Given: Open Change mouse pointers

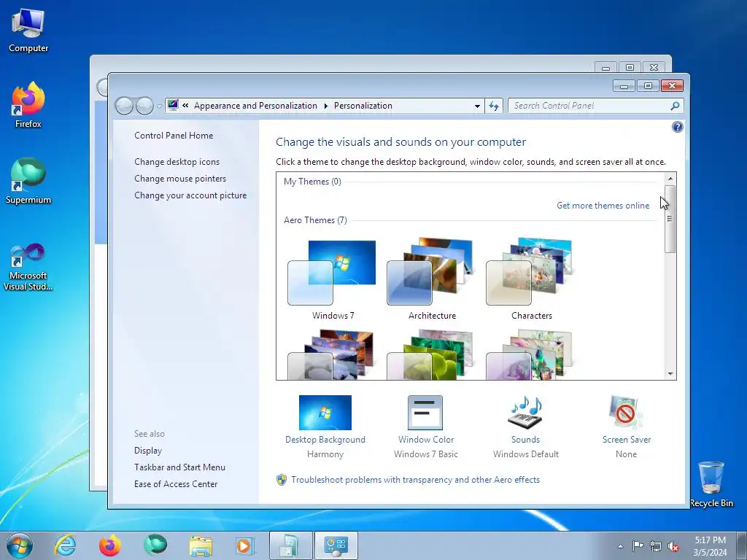Looking at the screenshot, I should tap(180, 178).
